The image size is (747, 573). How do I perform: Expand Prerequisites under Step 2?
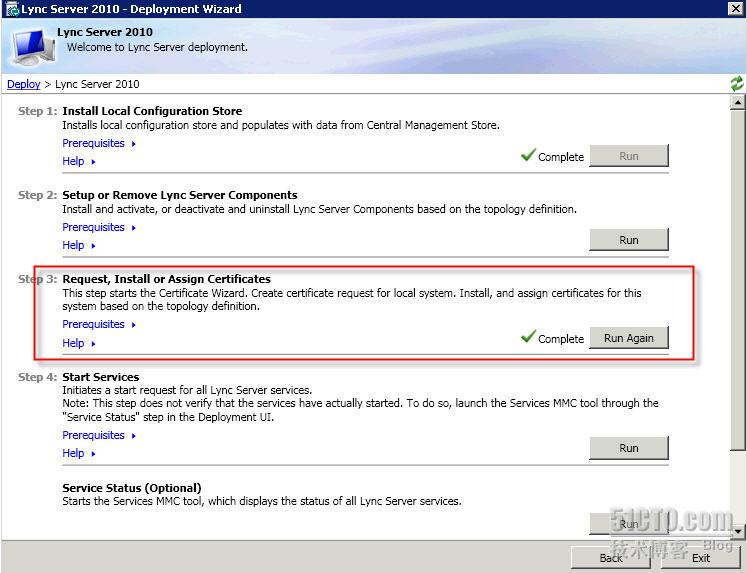pyautogui.click(x=99, y=227)
